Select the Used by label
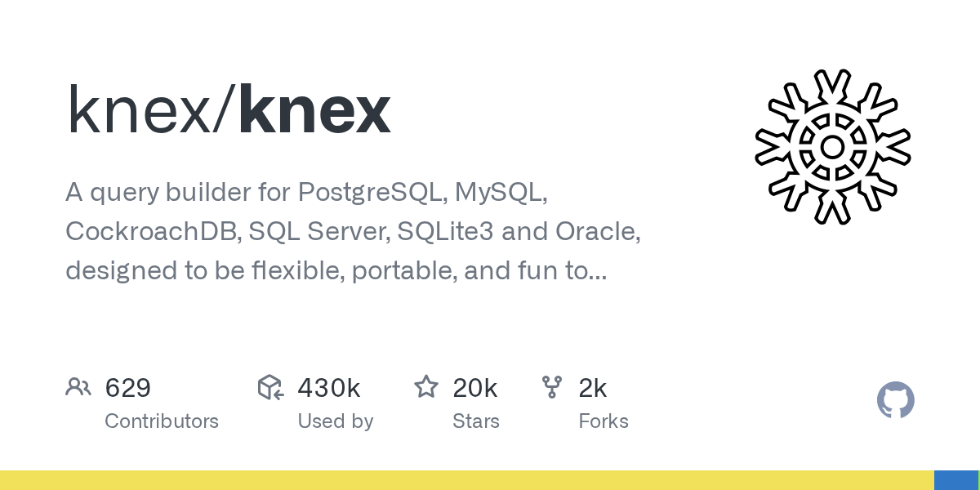 tap(336, 421)
